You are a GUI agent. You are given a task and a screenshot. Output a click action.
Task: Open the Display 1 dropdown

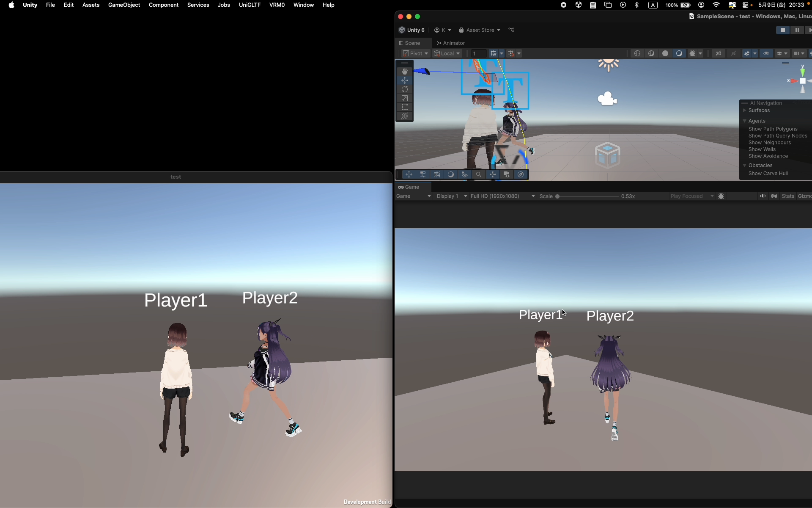pos(452,196)
